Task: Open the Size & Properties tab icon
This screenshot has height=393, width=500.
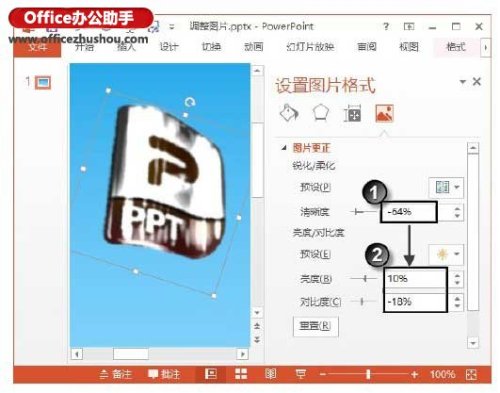Action: [352, 114]
